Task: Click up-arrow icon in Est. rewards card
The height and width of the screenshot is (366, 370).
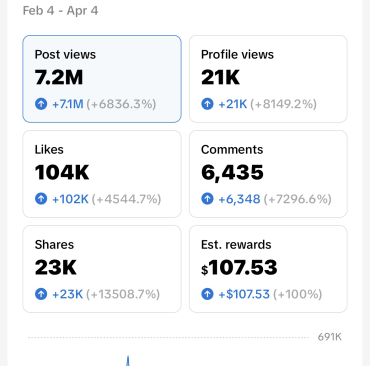Action: tap(207, 294)
